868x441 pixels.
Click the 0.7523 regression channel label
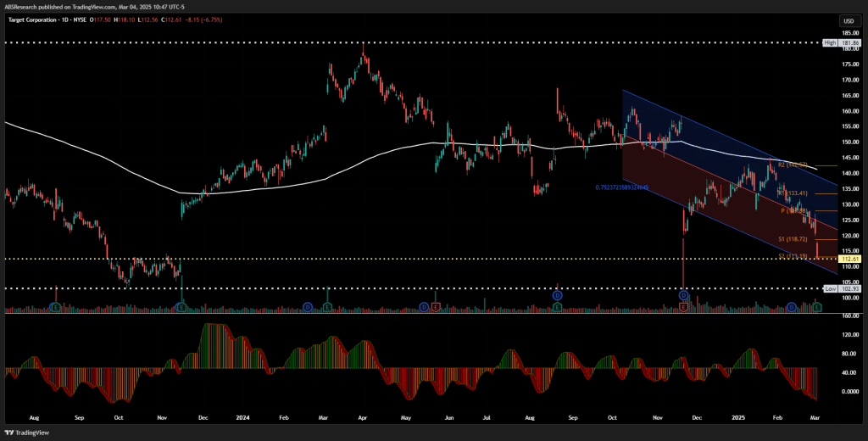point(621,187)
